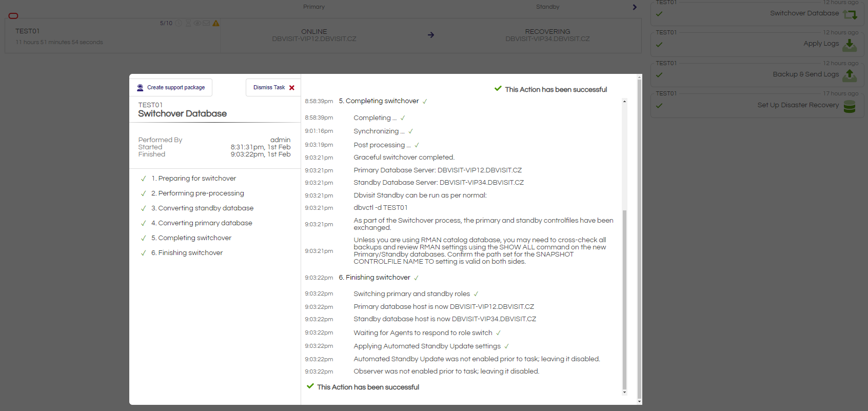Screen dimensions: 868x411
Task: Click the Set Up Disaster Recovery database icon
Action: [x=850, y=106]
